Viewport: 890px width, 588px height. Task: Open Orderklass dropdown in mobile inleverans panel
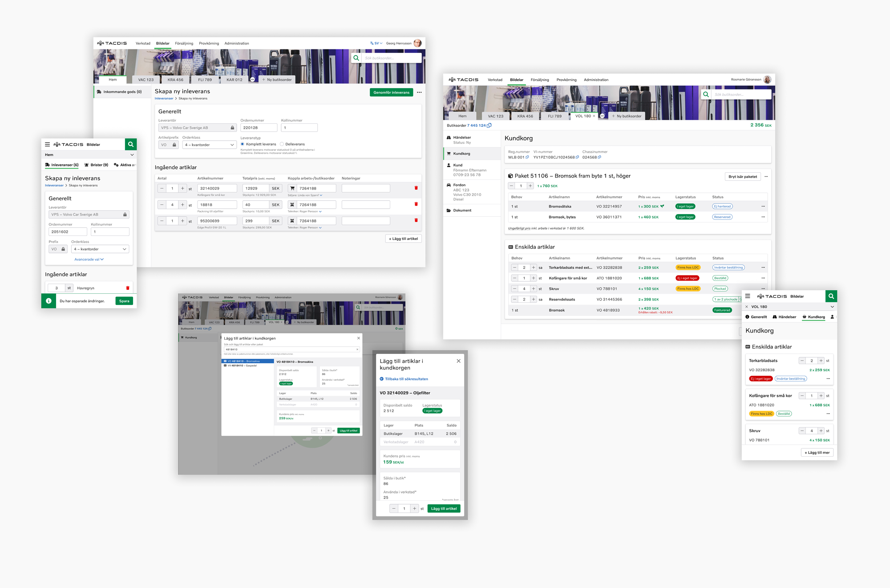[x=100, y=249]
